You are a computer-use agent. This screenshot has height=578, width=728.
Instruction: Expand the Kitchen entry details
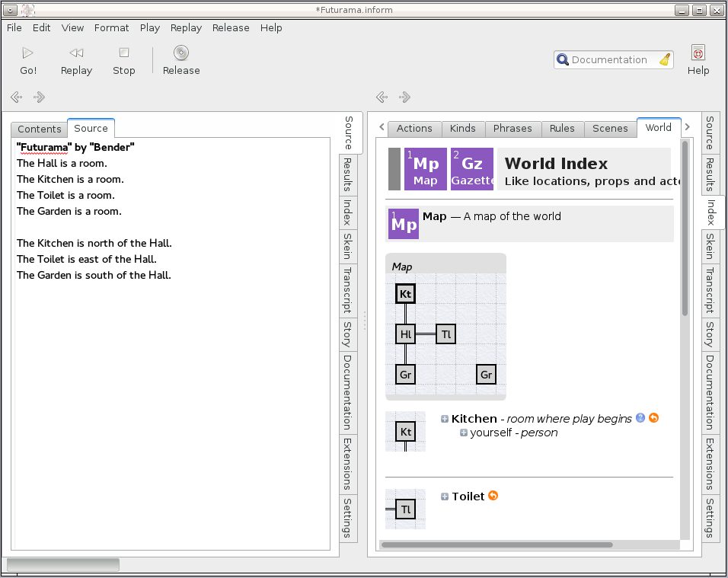(x=444, y=419)
